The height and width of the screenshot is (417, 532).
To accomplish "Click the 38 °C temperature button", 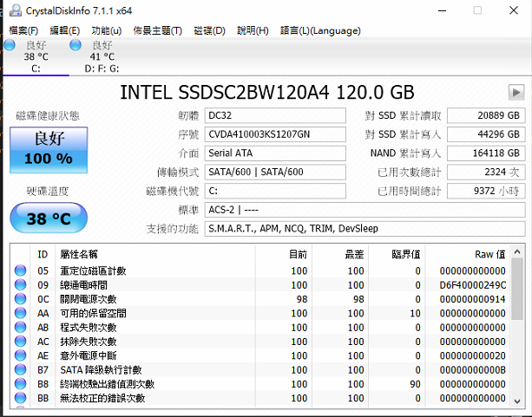I will (x=49, y=218).
